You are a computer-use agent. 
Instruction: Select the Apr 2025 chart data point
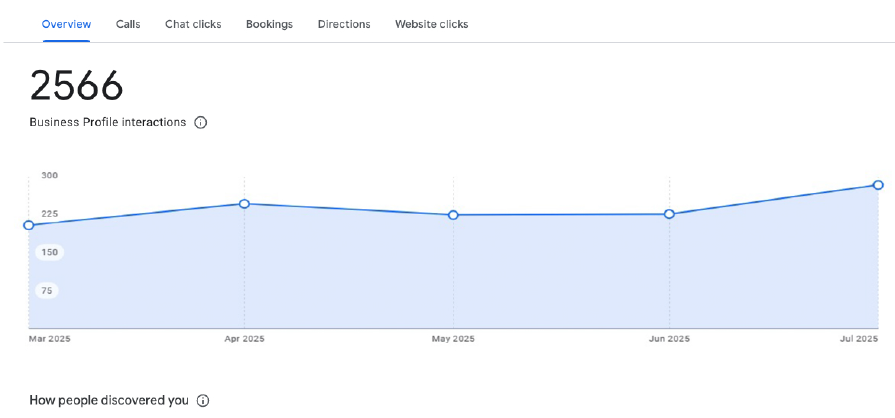pyautogui.click(x=244, y=204)
